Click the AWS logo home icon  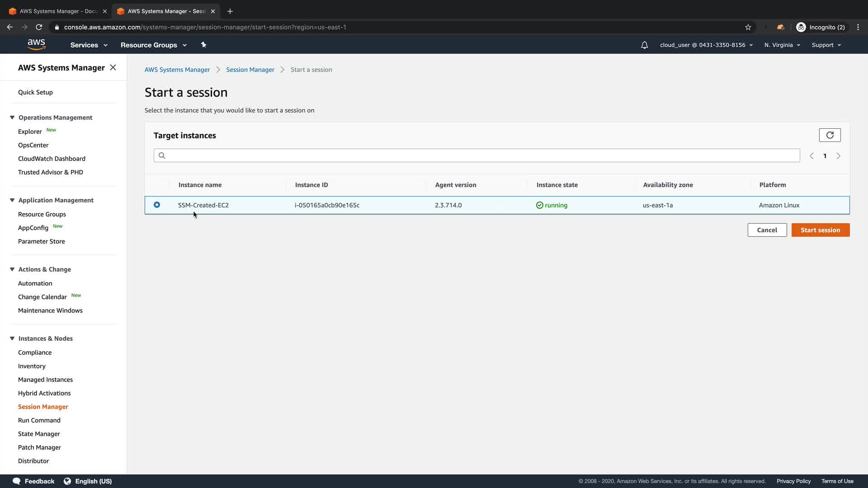[x=36, y=44]
